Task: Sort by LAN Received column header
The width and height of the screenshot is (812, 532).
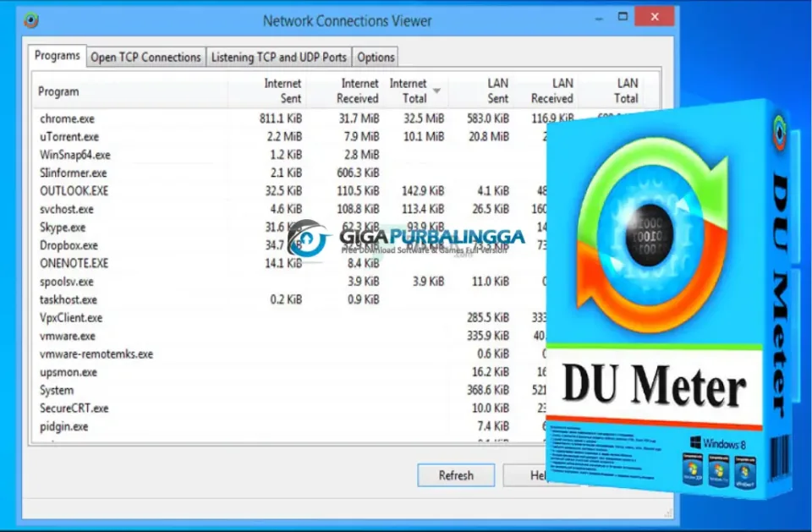Action: pyautogui.click(x=545, y=91)
